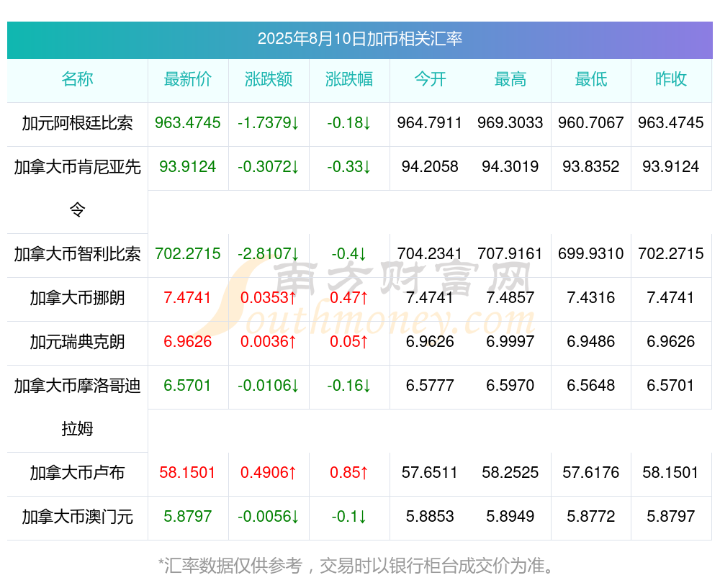Click the change value -0.0056↓
This screenshot has width=720, height=588.
(269, 517)
